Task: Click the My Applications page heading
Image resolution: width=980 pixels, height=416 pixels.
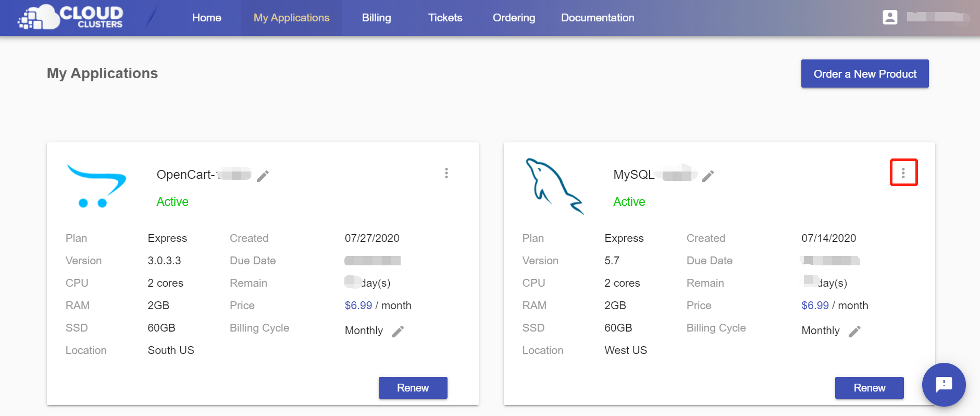Action: pos(103,74)
